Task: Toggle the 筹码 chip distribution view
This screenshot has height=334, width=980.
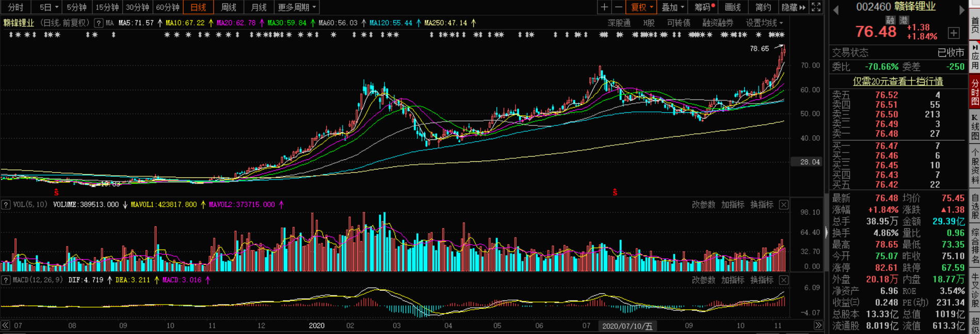Action: [x=704, y=7]
